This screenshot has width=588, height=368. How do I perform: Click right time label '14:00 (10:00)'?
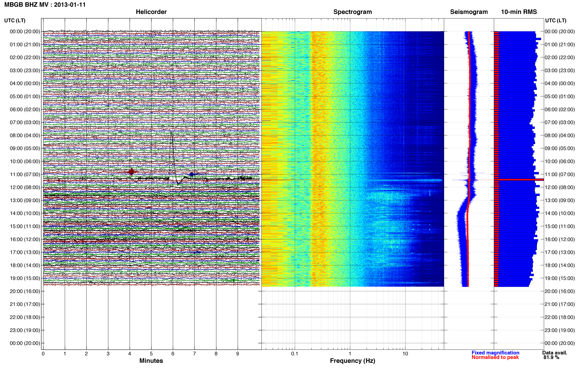click(x=560, y=213)
